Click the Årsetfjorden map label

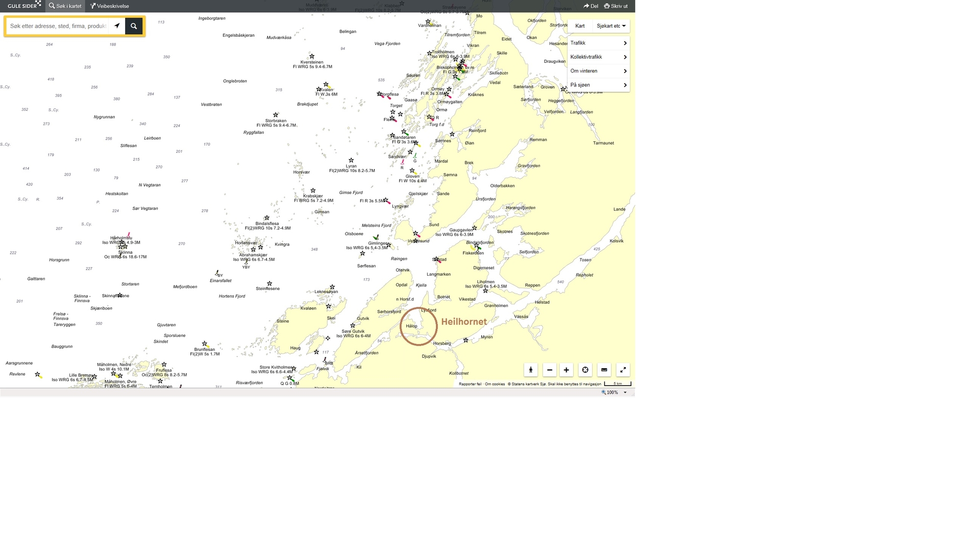[367, 353]
